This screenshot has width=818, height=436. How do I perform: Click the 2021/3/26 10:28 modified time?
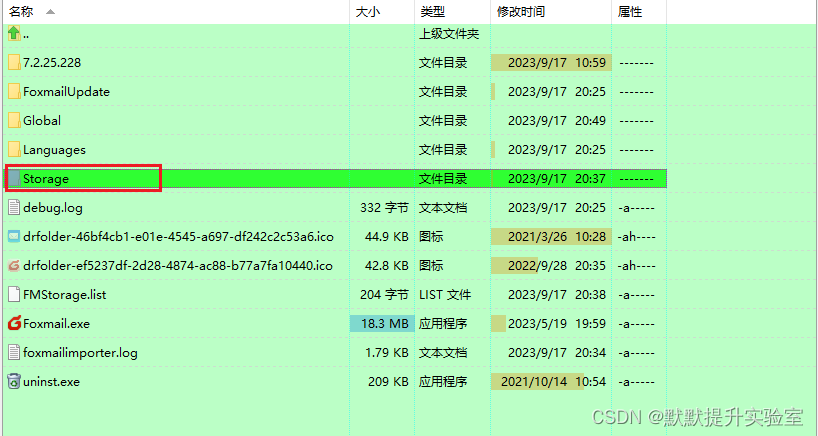(557, 237)
